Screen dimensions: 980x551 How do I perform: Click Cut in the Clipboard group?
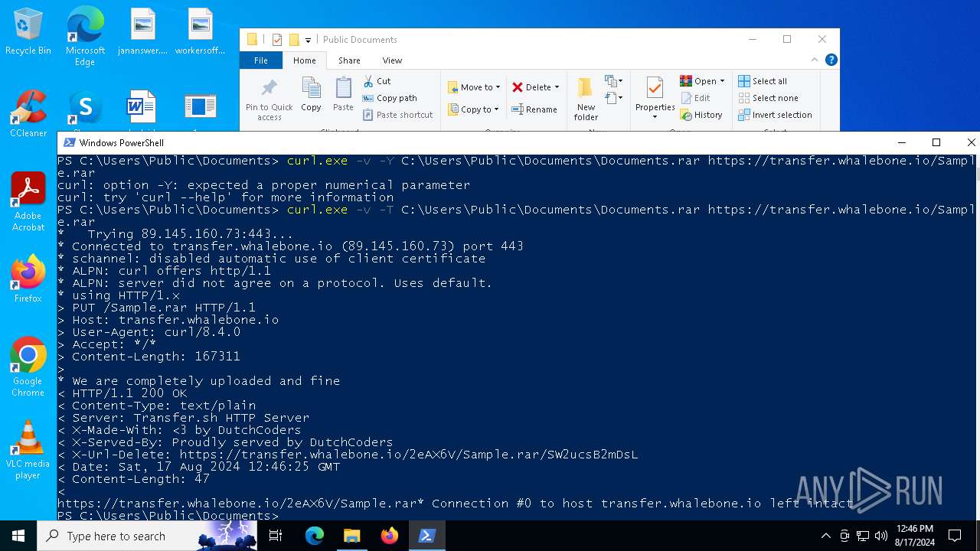click(x=377, y=81)
